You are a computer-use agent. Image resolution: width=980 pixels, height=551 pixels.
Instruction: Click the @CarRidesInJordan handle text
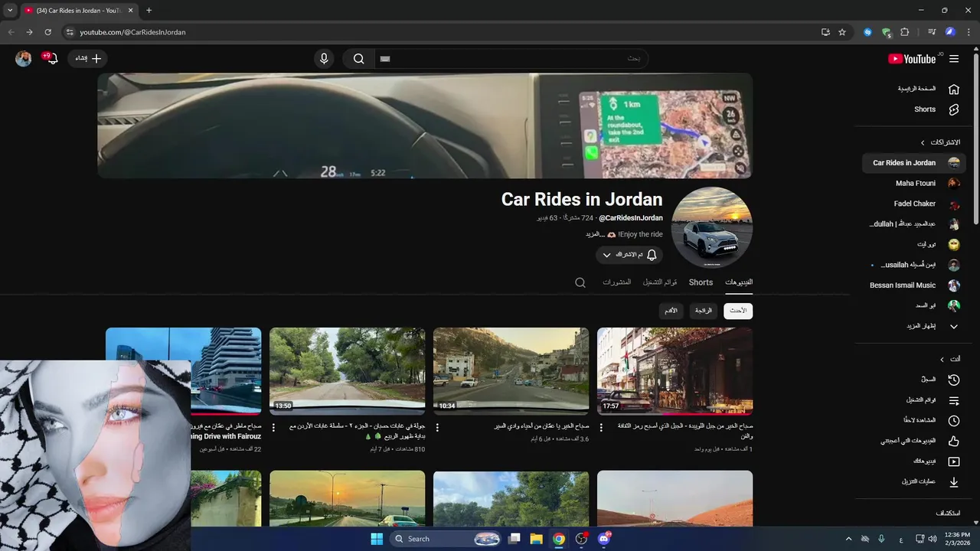coord(631,218)
